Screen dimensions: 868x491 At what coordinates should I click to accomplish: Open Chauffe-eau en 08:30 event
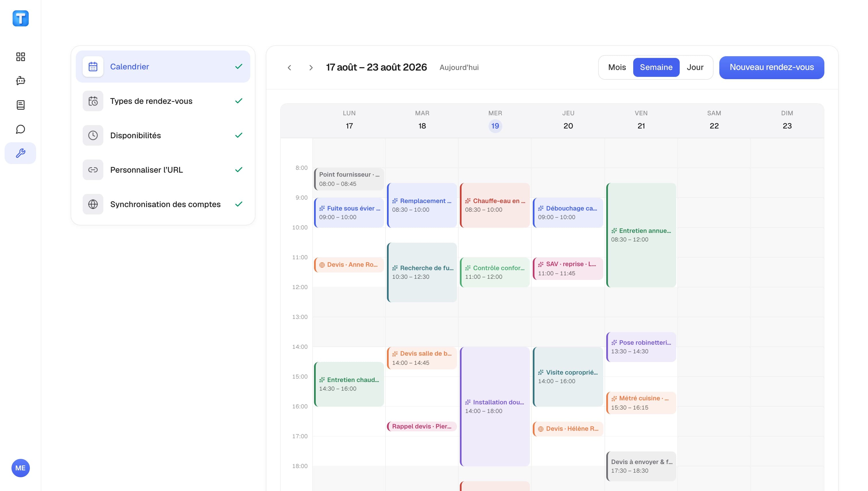[x=495, y=205]
